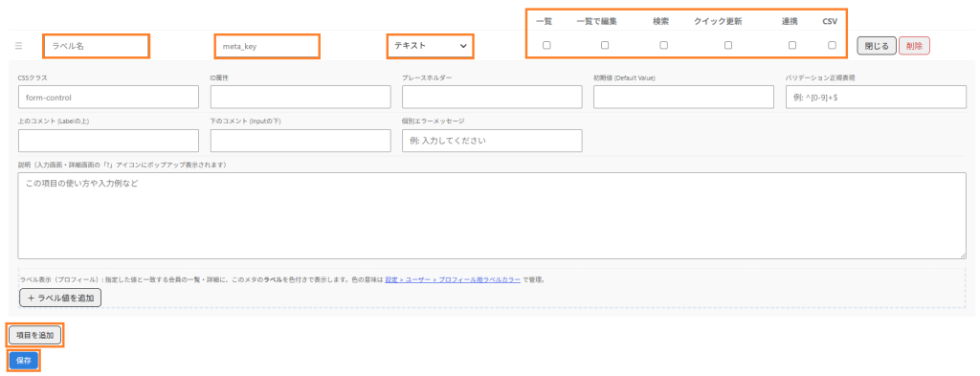Viewport: 980px width, 376px height.
Task: Click the red 削除 button
Action: [x=914, y=46]
